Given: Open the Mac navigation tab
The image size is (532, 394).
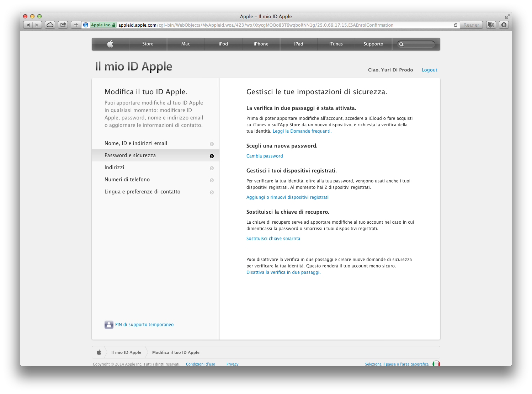Looking at the screenshot, I should click(x=186, y=44).
